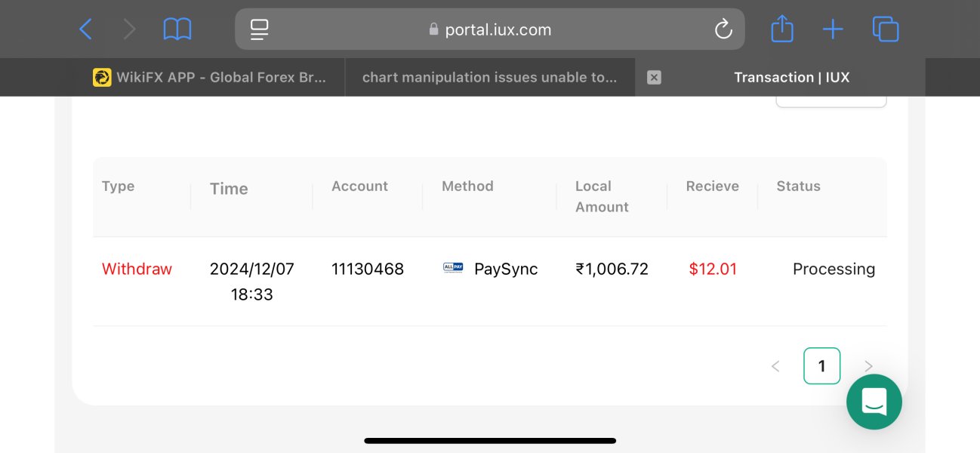Open the bookmarks book icon
Image resolution: width=980 pixels, height=453 pixels.
[x=177, y=29]
